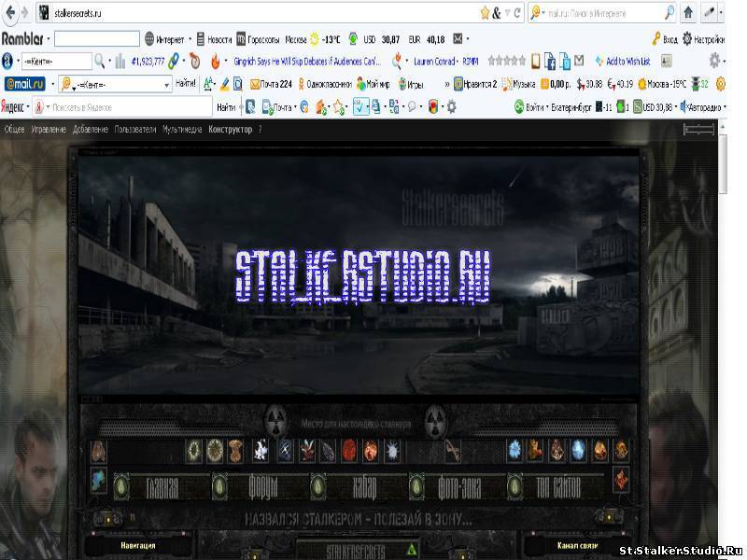Click the browser forward arrow
The height and width of the screenshot is (560, 747).
25,12
